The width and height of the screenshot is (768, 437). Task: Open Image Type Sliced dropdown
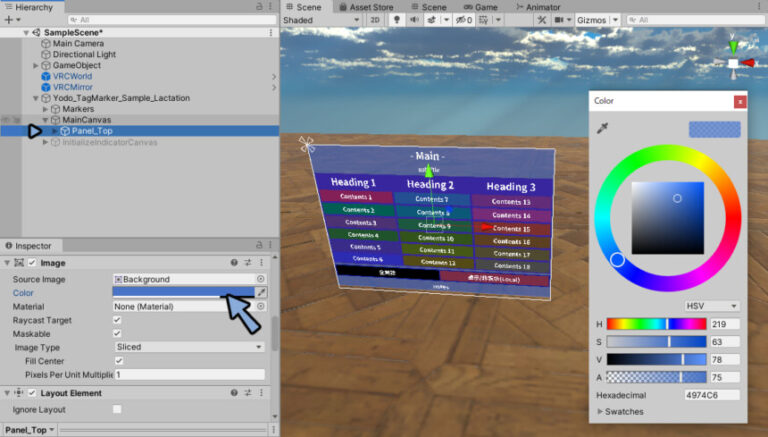pos(189,347)
